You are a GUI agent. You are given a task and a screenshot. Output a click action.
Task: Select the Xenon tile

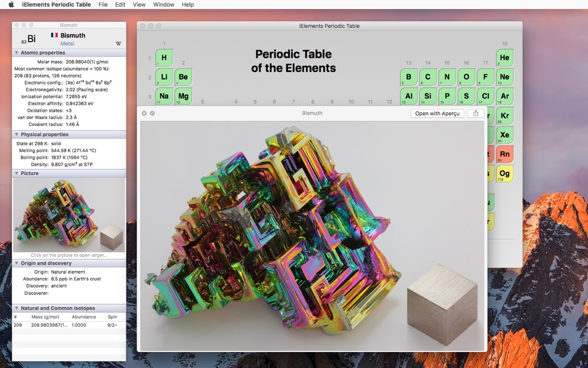click(x=505, y=134)
